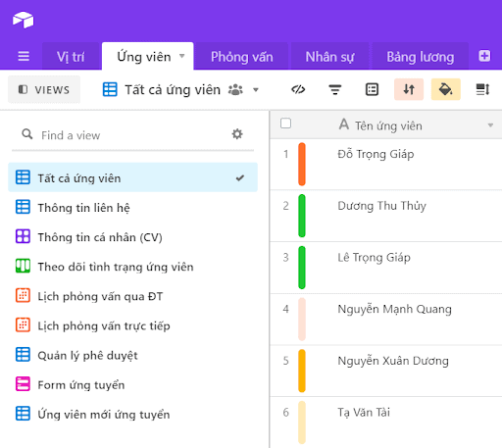Screen dimensions: 502x448
Task: Open the sort icon in toolbar
Action: pyautogui.click(x=409, y=89)
